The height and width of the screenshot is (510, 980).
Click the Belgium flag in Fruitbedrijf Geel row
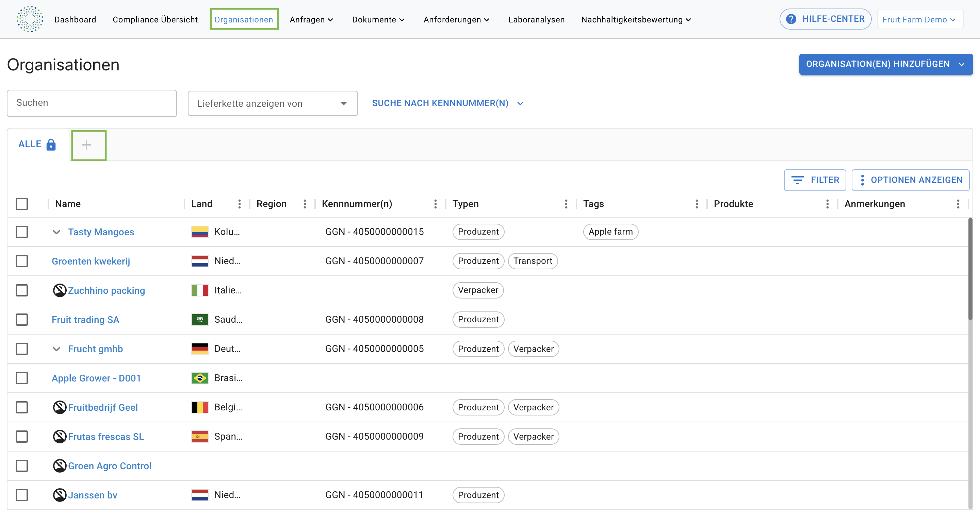pos(200,407)
